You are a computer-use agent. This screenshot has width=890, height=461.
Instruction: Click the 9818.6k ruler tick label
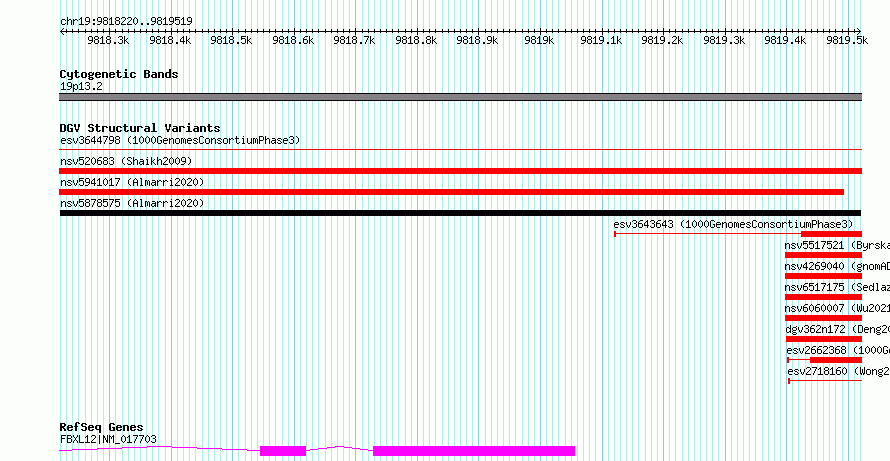click(x=293, y=40)
